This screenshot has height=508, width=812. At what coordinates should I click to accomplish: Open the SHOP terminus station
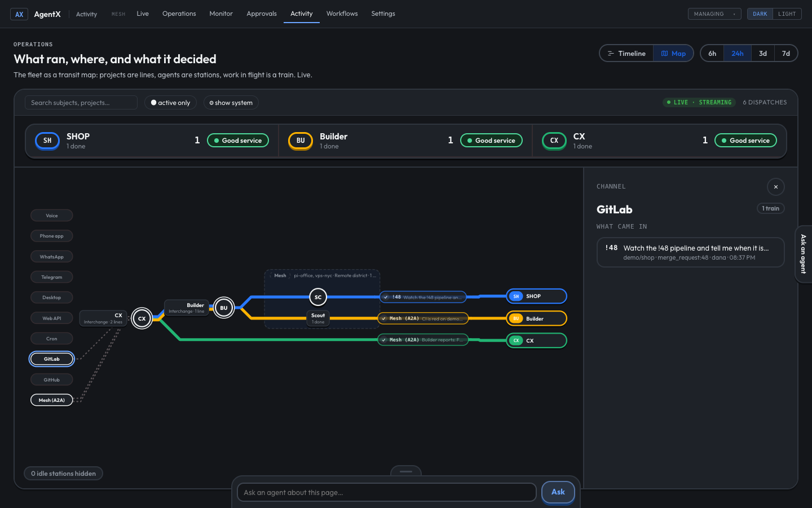(536, 296)
